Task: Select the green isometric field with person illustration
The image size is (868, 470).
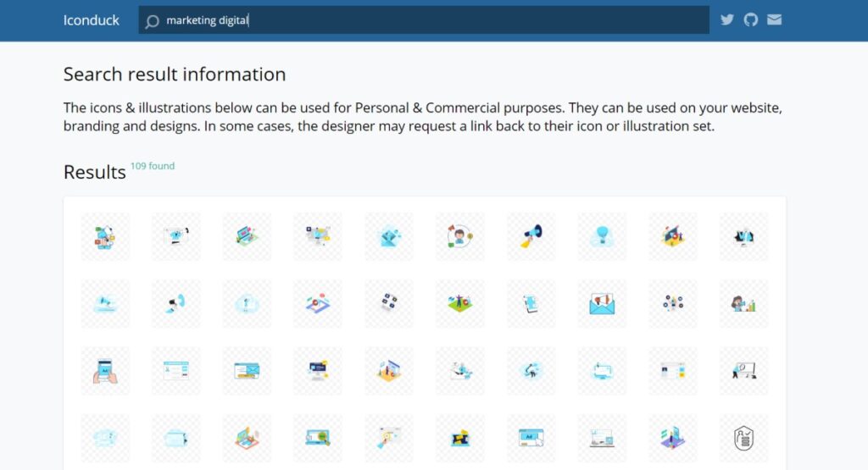Action: pyautogui.click(x=460, y=303)
